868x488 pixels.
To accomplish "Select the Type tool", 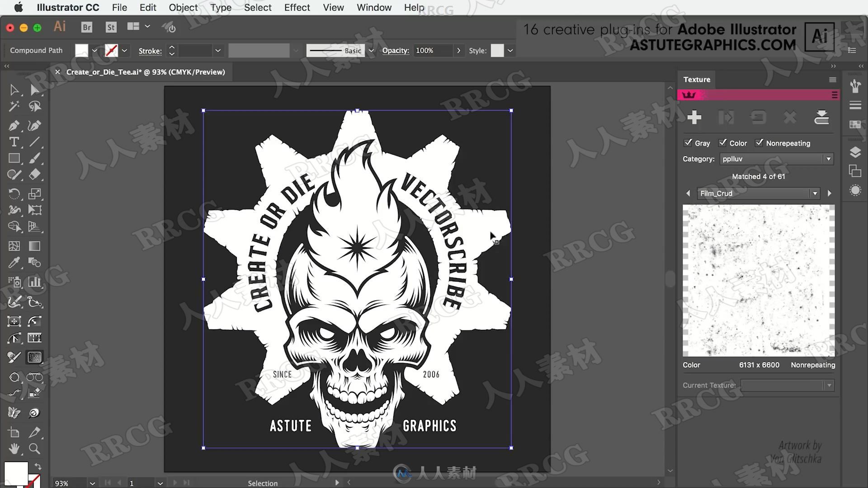I will pyautogui.click(x=14, y=142).
